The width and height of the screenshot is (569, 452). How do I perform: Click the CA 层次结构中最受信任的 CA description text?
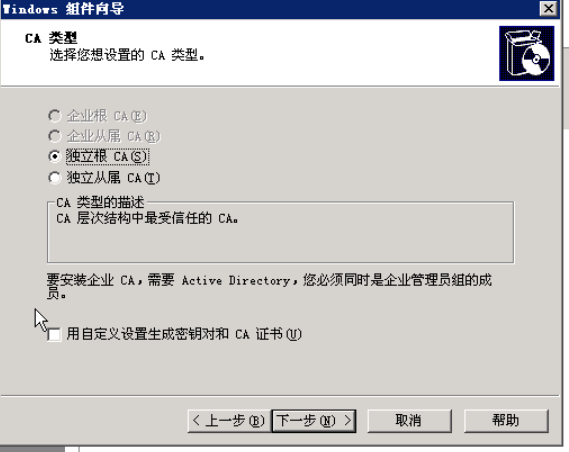click(x=147, y=218)
